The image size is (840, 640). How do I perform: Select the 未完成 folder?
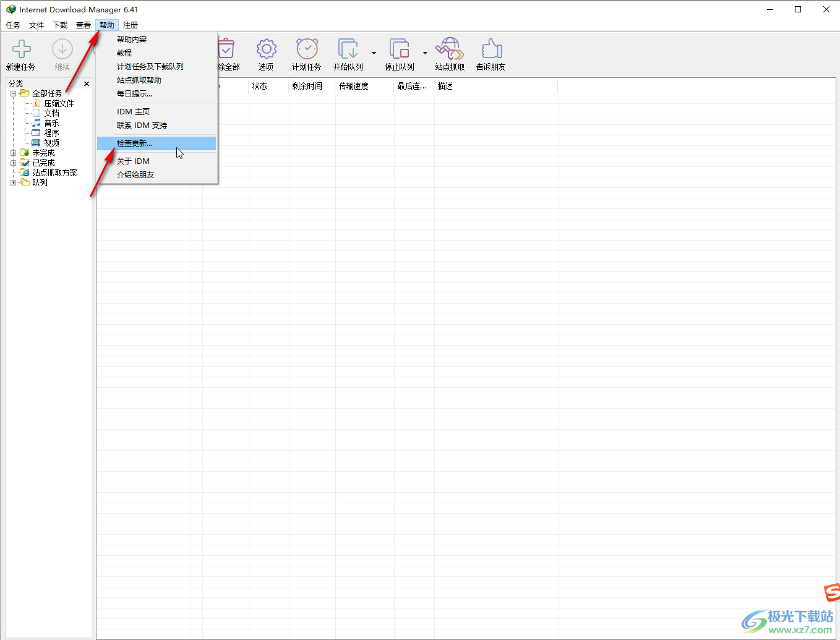pos(37,153)
